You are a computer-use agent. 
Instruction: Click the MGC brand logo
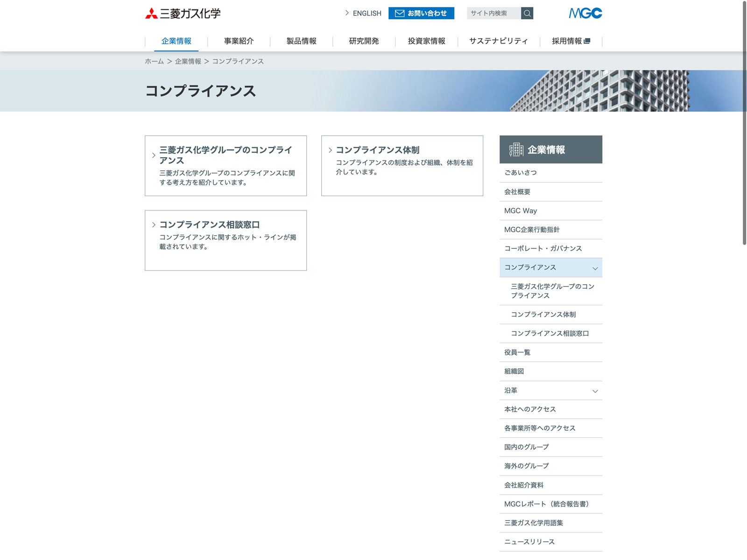[x=585, y=13]
